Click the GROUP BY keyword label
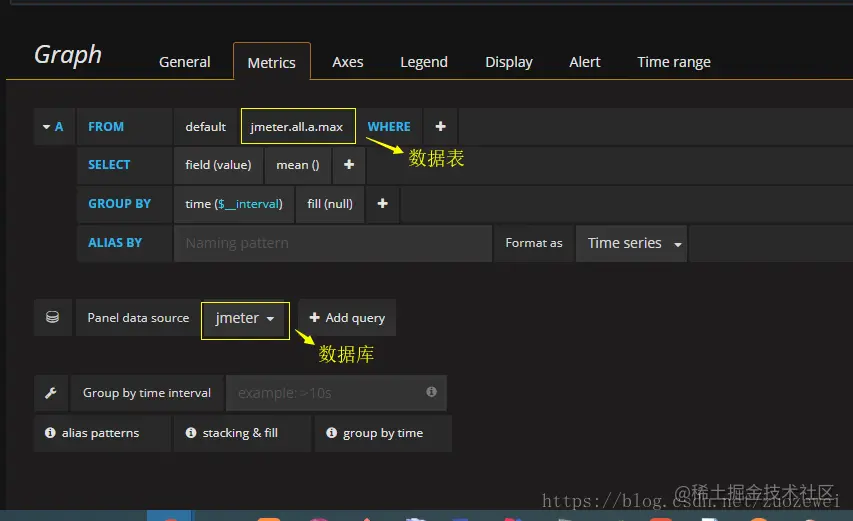This screenshot has width=853, height=521. click(119, 204)
